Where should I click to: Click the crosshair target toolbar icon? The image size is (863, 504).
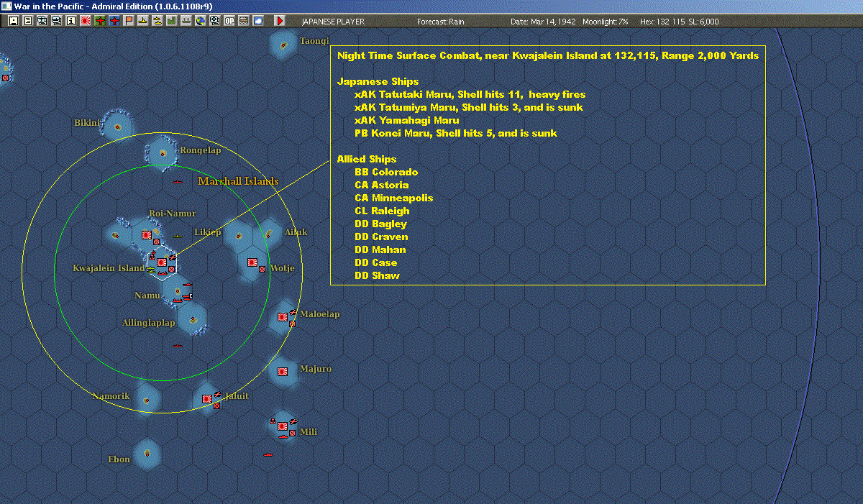coord(214,21)
